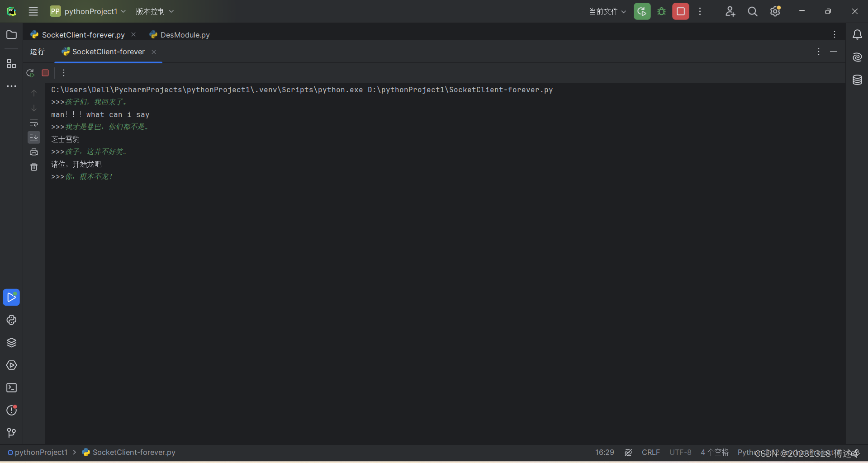Click the status bar icon next to 16:29
The image size is (868, 463).
628,452
